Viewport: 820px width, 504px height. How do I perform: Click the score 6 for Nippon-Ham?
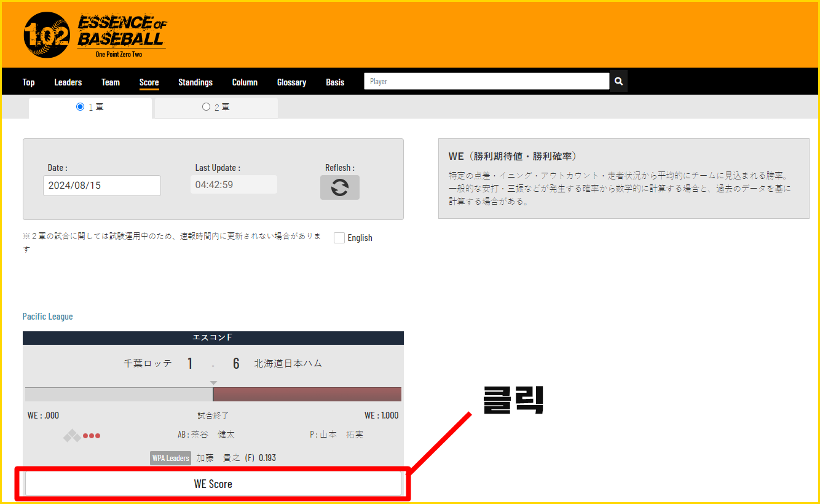coord(236,363)
